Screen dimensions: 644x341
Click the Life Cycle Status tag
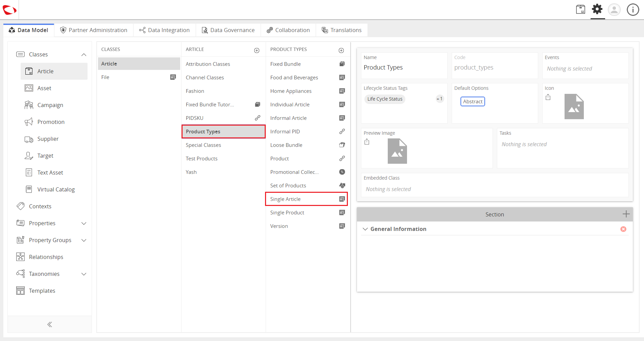pyautogui.click(x=385, y=99)
